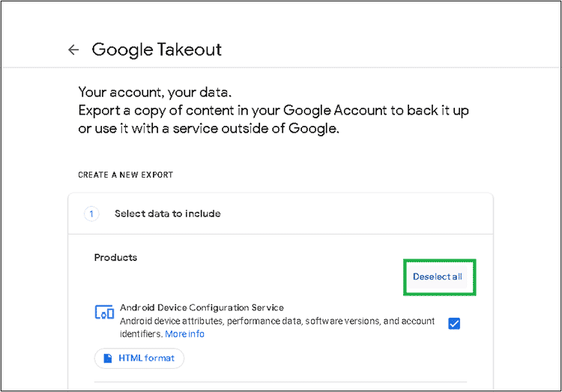Click the Google Takeout page title
This screenshot has height=392, width=562.
(x=157, y=49)
